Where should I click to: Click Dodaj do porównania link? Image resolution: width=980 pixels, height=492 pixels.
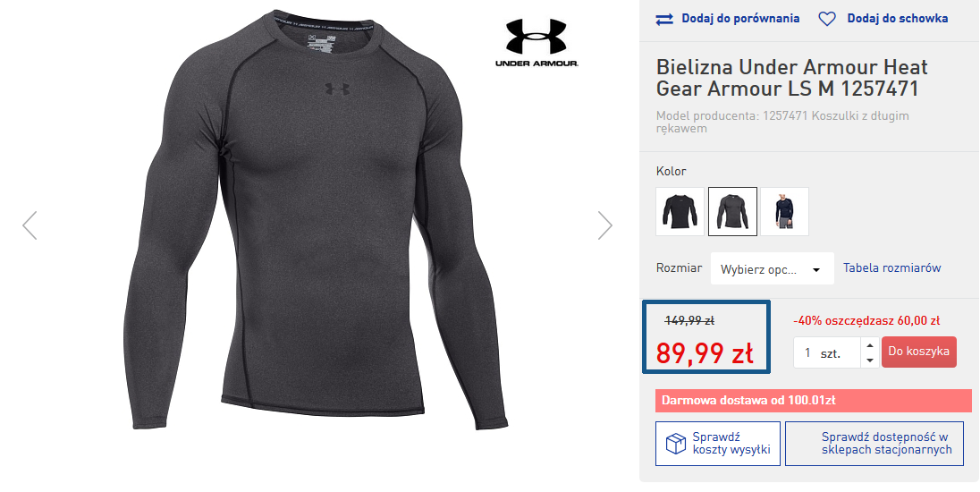739,19
